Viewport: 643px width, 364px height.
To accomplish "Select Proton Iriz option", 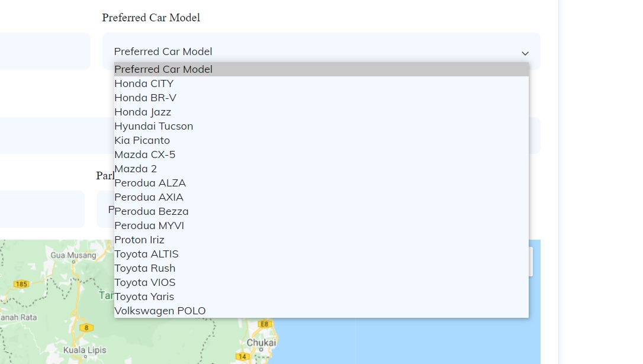I will tap(139, 240).
